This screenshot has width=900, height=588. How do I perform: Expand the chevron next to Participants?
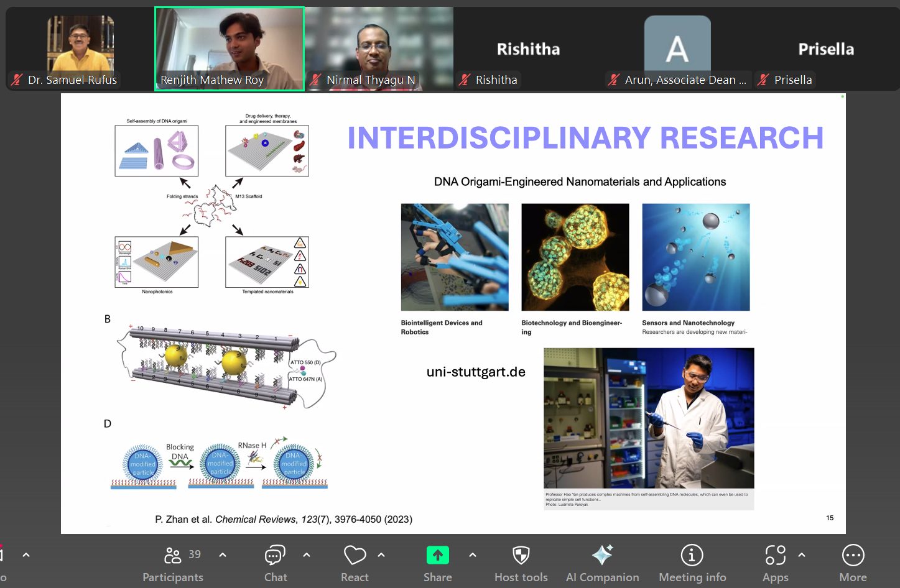pyautogui.click(x=223, y=555)
